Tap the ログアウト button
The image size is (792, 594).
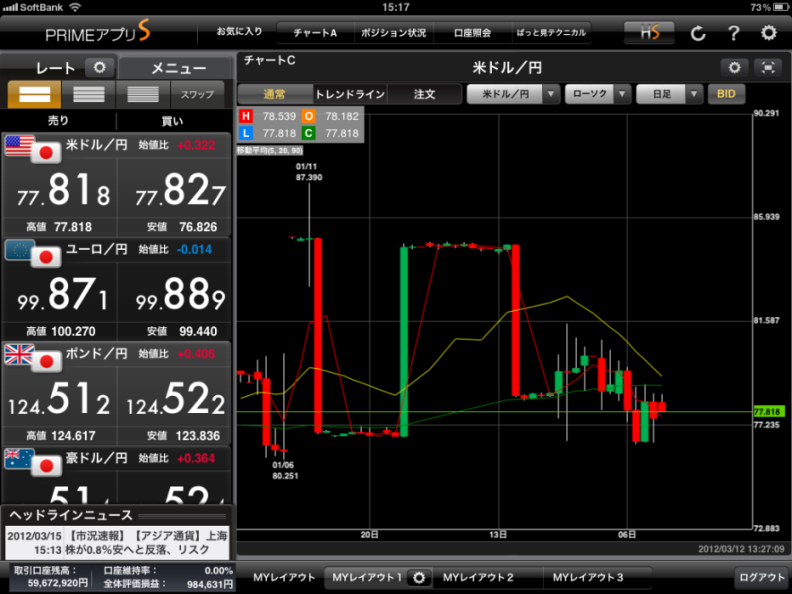pos(761,577)
